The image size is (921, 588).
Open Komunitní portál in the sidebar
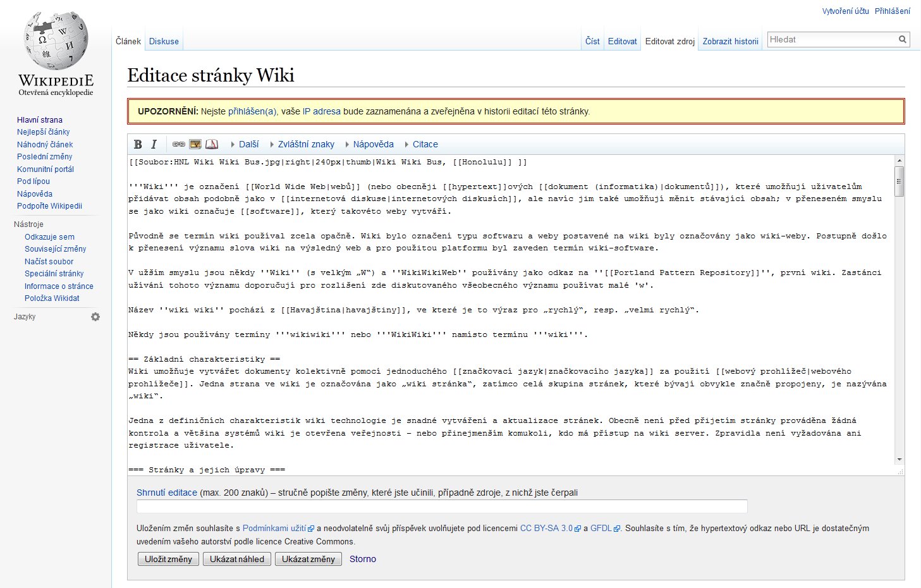tap(46, 169)
